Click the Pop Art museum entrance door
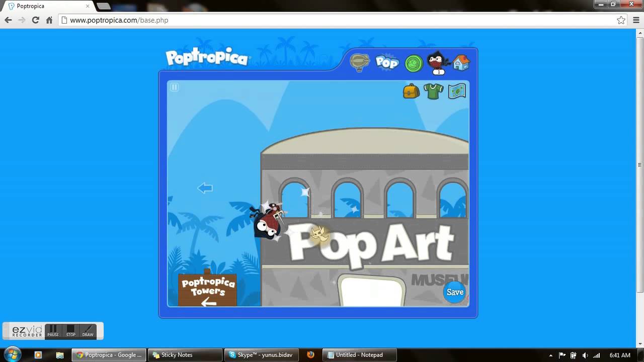644x362 pixels. pos(371,290)
